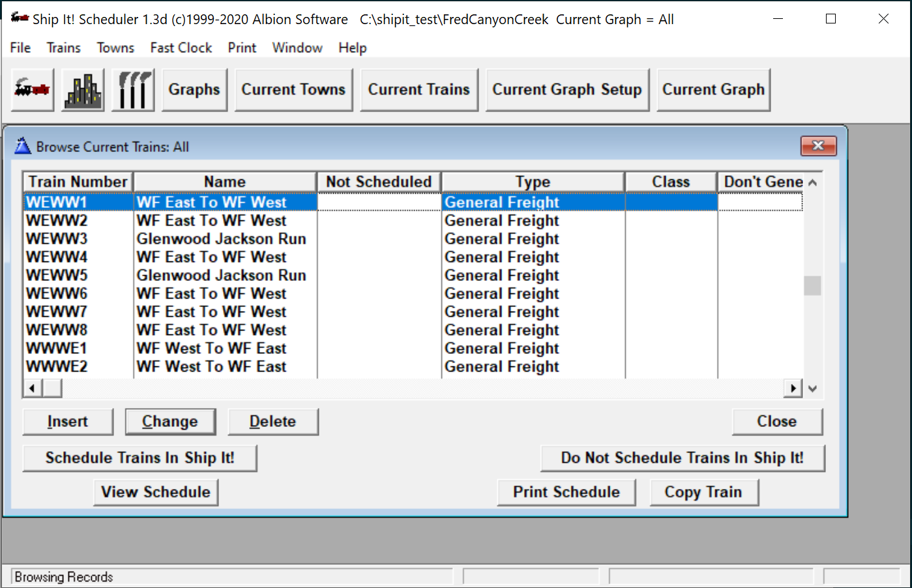Select train row WEWW6
Image resolution: width=912 pixels, height=588 pixels.
click(x=413, y=293)
